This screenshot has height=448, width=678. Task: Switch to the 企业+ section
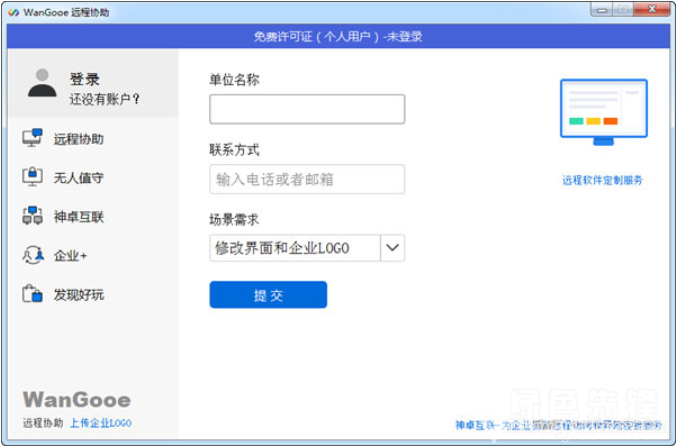70,256
